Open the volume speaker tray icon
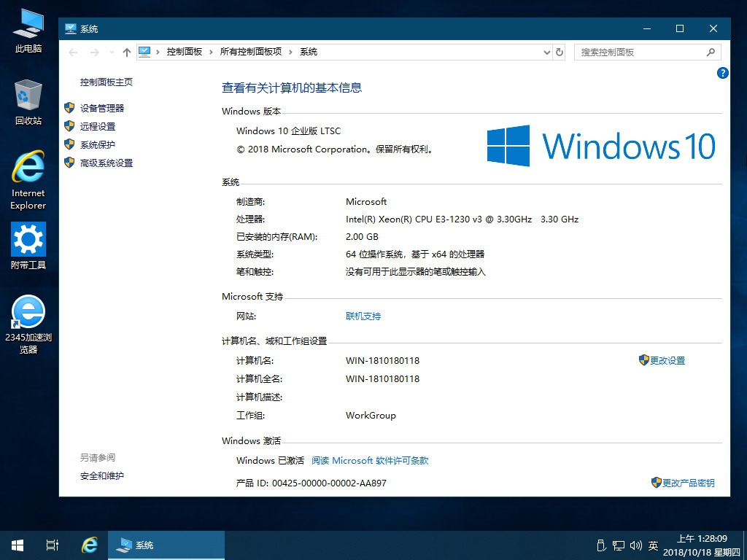747x560 pixels. [636, 545]
